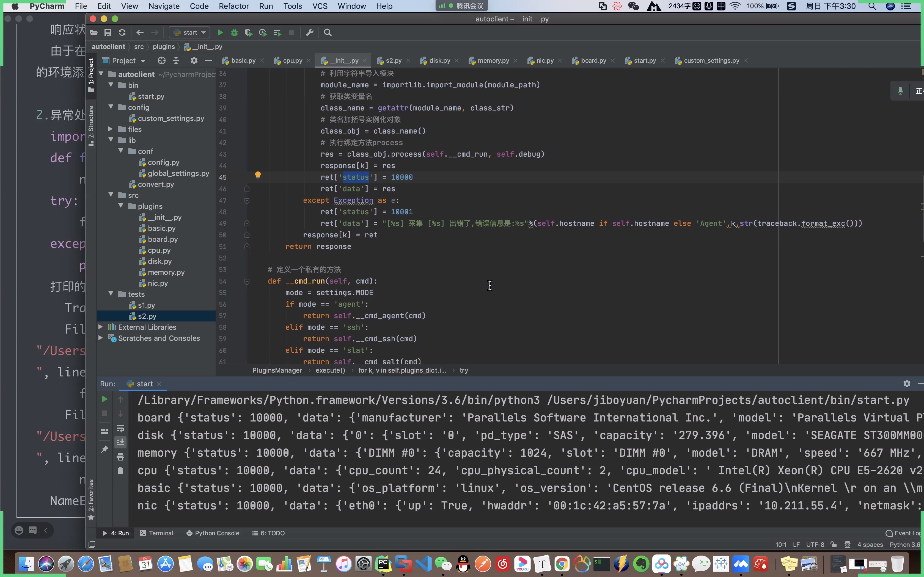This screenshot has width=924, height=577.
Task: Click the trash icon in Run panel
Action: point(120,471)
